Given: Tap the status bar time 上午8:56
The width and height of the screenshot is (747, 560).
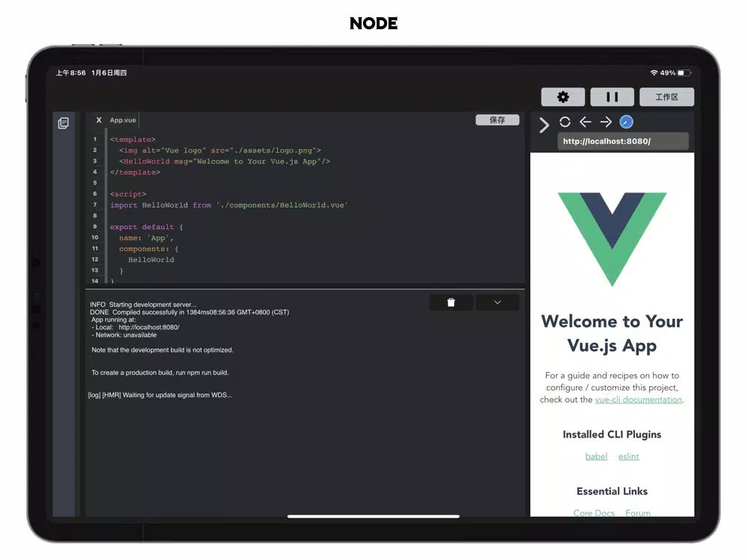Looking at the screenshot, I should pyautogui.click(x=70, y=73).
